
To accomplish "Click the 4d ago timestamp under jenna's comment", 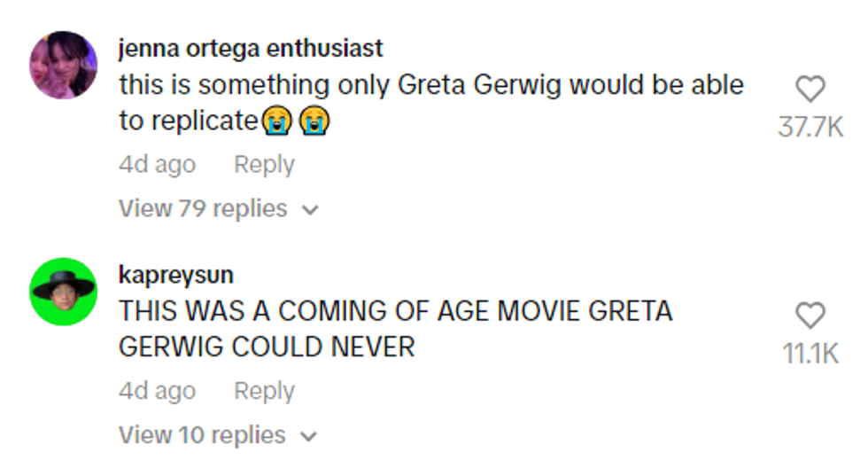I will click(x=157, y=165).
